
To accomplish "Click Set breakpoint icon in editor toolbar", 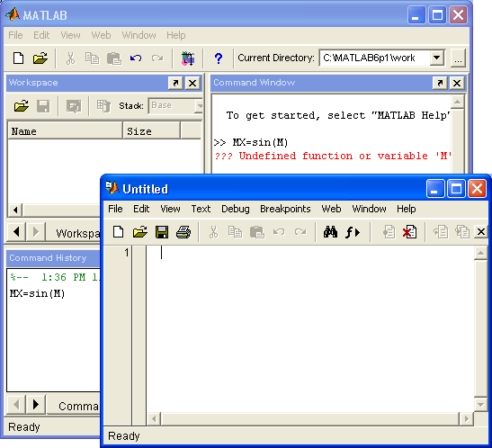I will [x=389, y=232].
